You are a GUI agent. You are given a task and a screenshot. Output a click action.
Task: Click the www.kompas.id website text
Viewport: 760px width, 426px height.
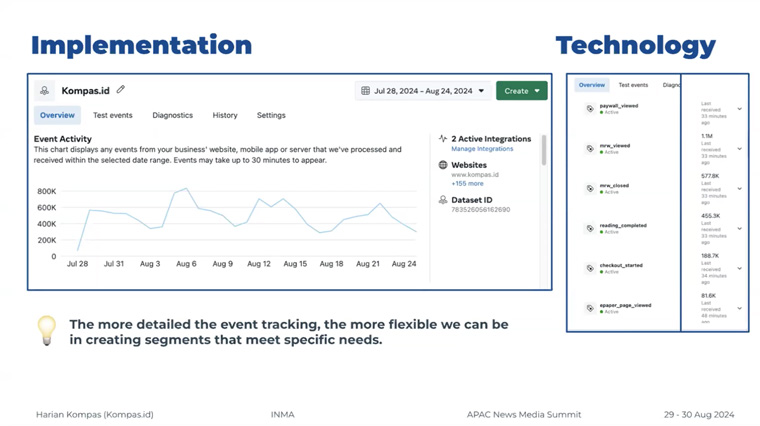coord(475,174)
